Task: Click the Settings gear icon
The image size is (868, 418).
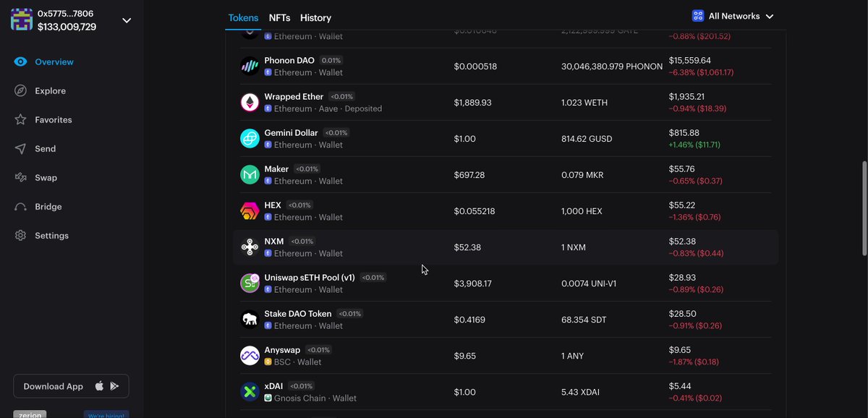Action: 20,236
